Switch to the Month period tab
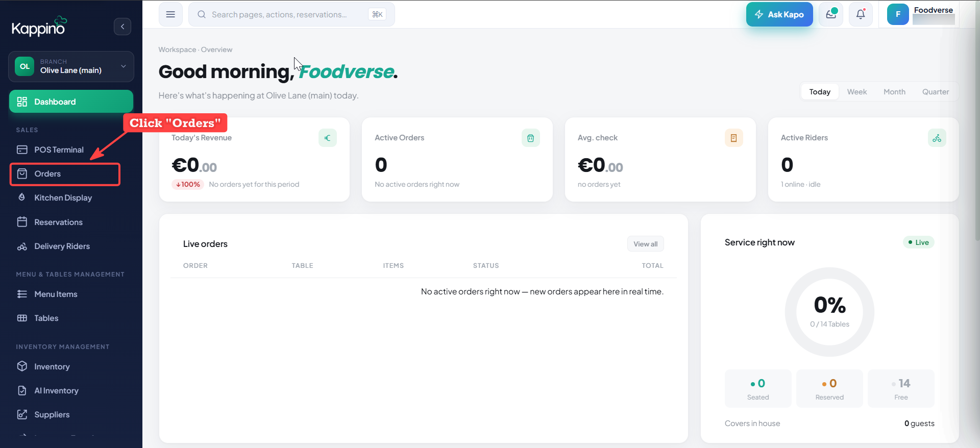This screenshot has width=980, height=448. tap(894, 92)
